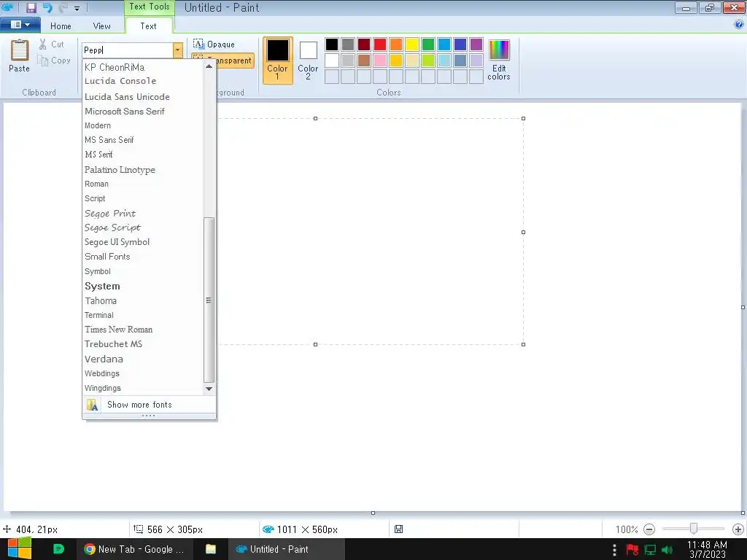Click the zoom in plus button
747x560 pixels.
click(738, 529)
